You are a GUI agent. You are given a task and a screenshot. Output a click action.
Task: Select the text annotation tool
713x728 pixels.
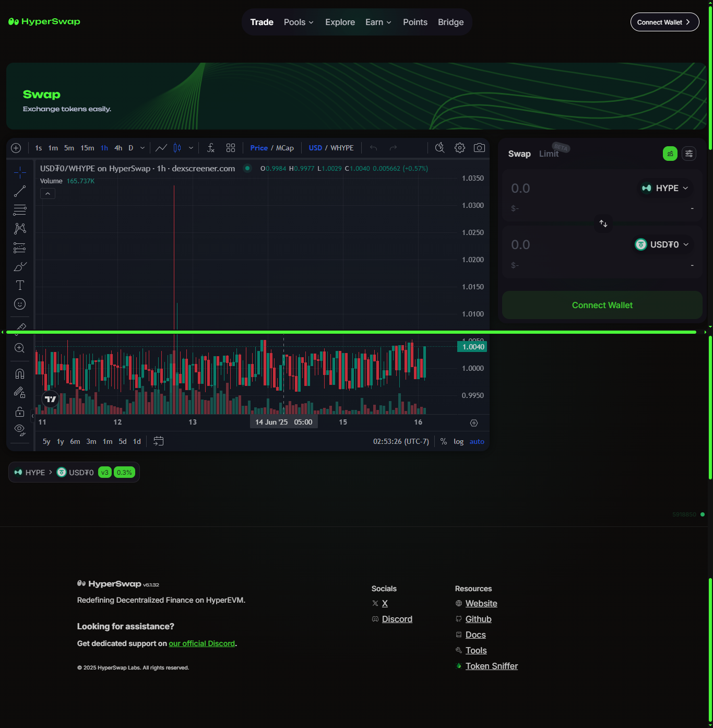pos(20,285)
